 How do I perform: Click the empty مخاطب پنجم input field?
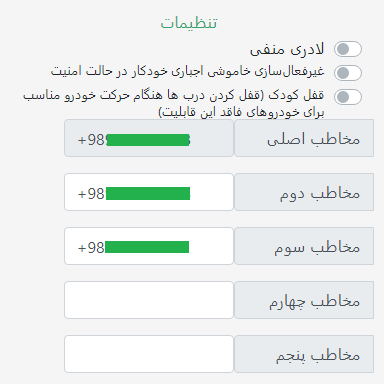point(149,354)
